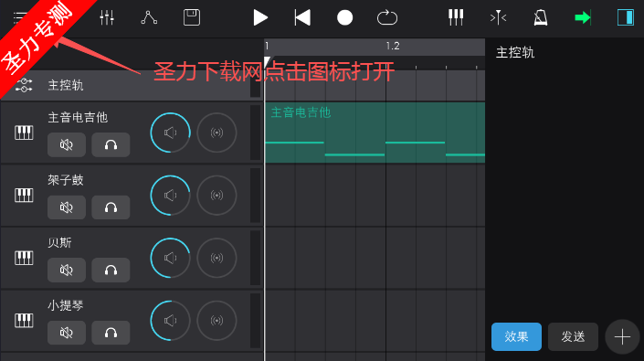This screenshot has height=361, width=644.
Task: Toggle the right side panel icon
Action: [626, 17]
